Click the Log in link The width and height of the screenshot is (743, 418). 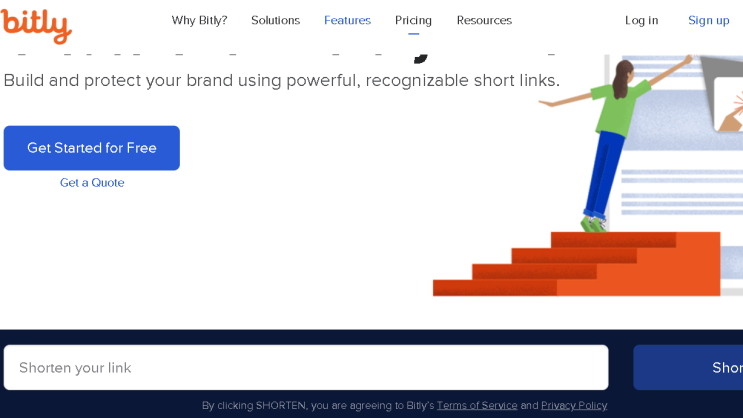click(x=641, y=20)
